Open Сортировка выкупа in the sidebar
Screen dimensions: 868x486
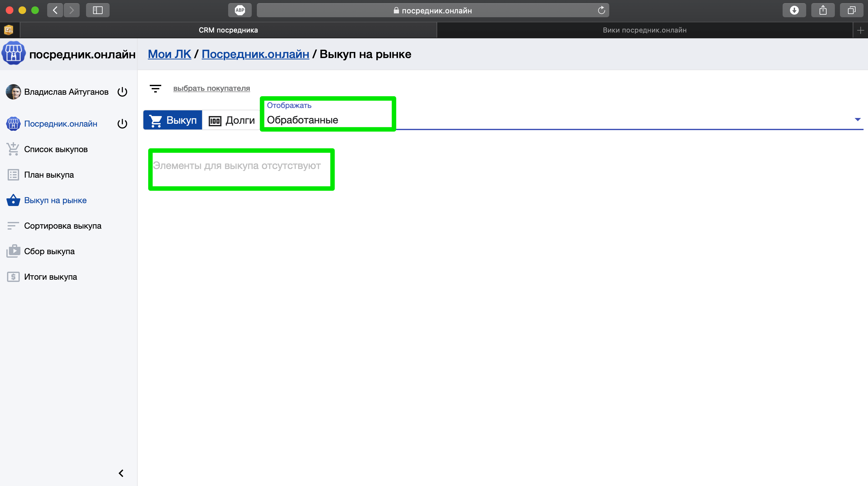(63, 226)
